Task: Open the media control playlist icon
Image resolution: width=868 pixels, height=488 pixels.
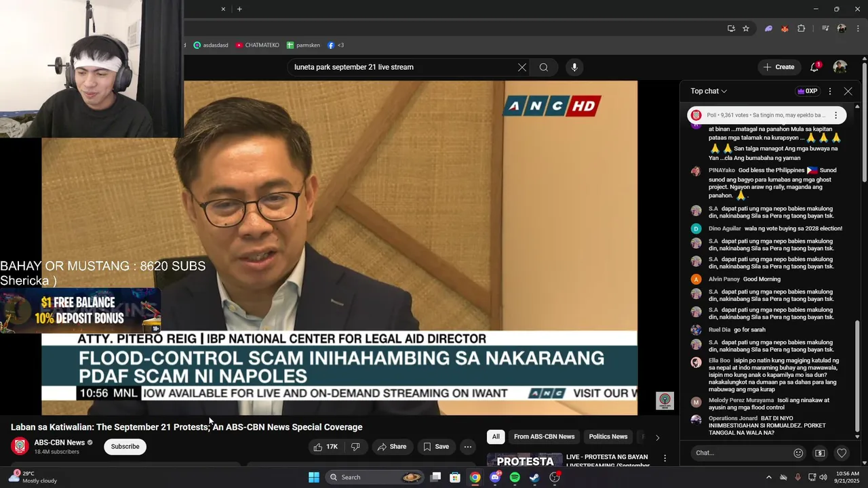Action: pos(825,28)
